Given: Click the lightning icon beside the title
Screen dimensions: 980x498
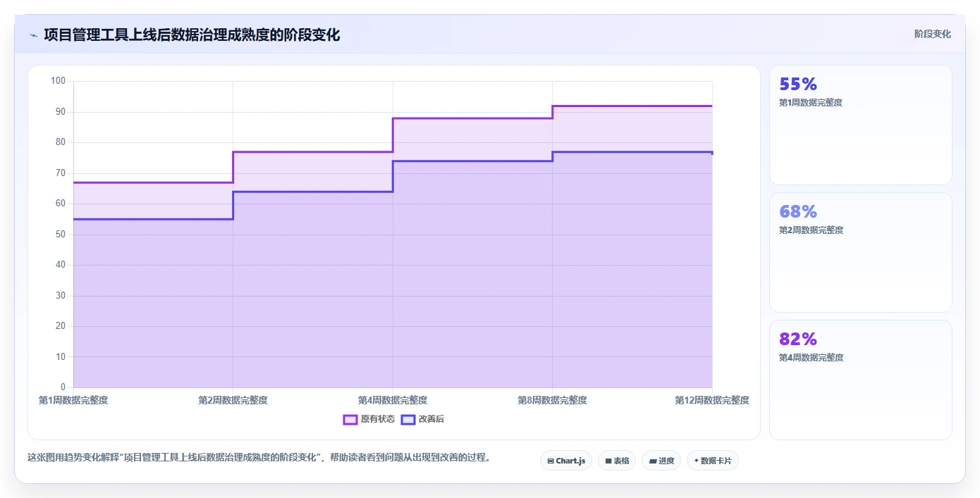Looking at the screenshot, I should (x=33, y=35).
